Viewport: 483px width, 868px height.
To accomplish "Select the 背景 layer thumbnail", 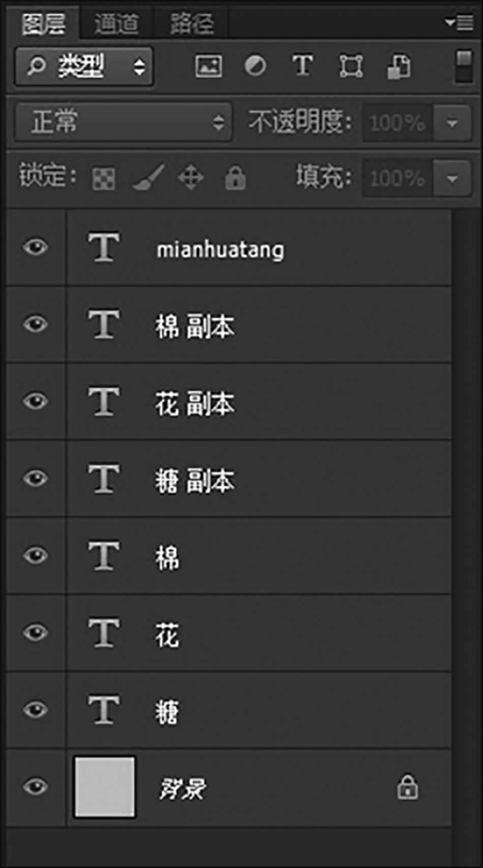I will click(105, 787).
